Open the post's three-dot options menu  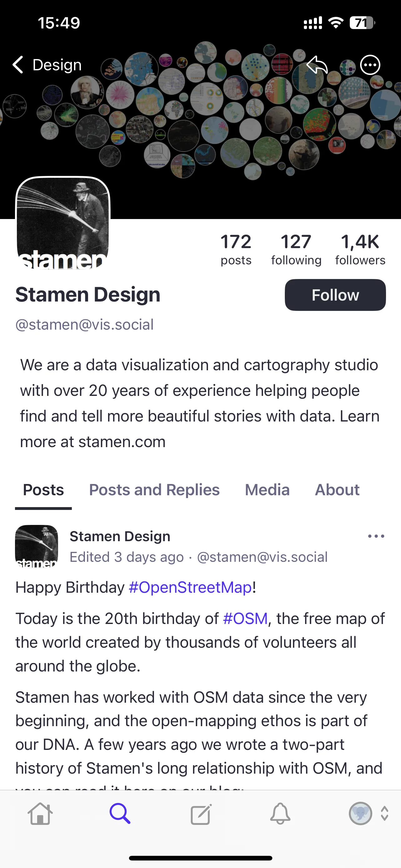point(376,536)
